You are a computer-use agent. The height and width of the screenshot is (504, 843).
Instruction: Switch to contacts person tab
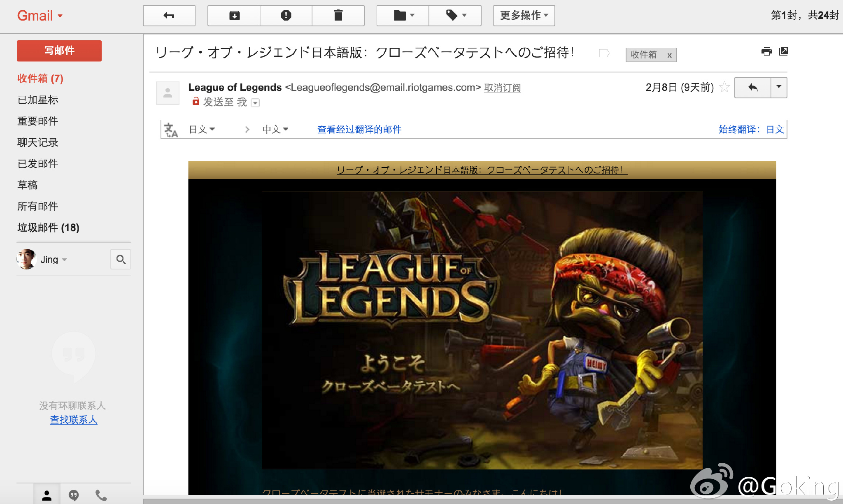coord(47,495)
